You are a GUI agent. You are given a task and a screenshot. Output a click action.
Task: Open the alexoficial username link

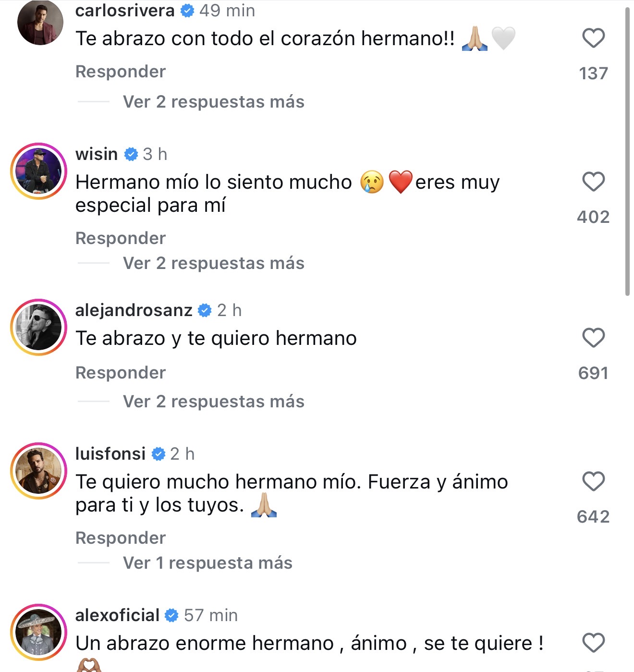(x=117, y=615)
